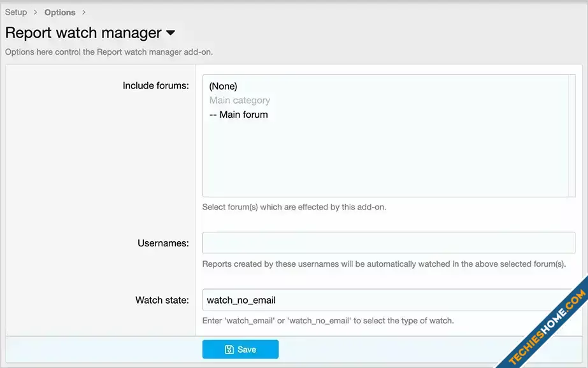This screenshot has width=588, height=368.
Task: Click 'Options here control the Report' description text
Action: click(x=109, y=52)
